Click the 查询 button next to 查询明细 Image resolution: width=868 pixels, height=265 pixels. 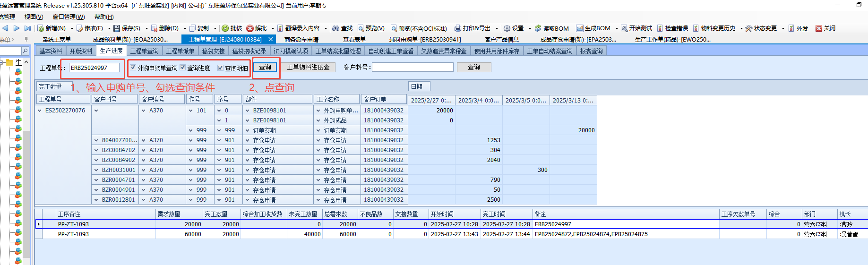[265, 68]
